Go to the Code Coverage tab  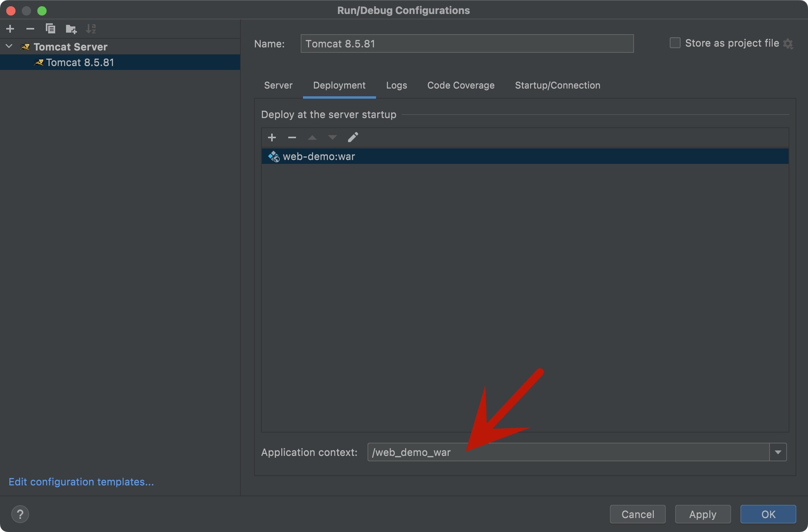pos(461,85)
